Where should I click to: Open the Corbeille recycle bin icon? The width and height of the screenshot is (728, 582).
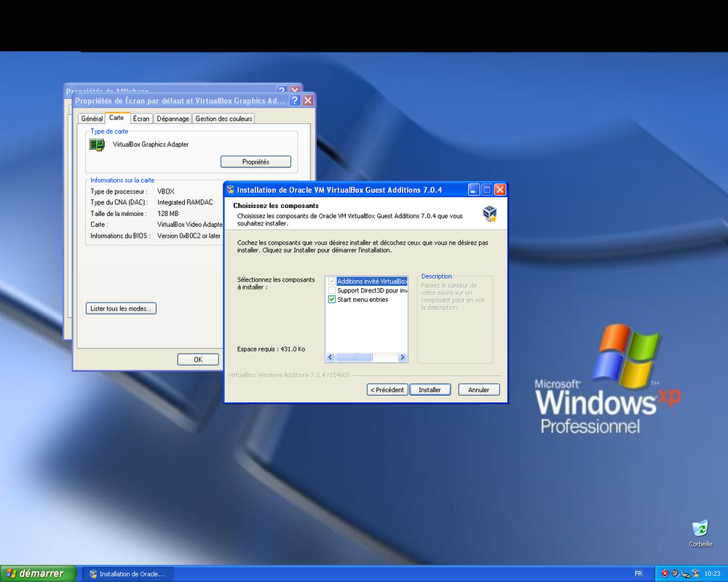coord(700,528)
